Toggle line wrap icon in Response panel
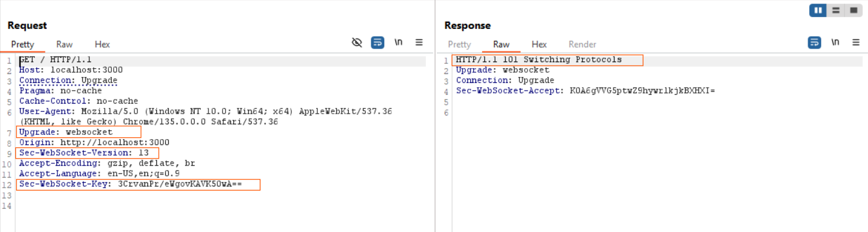This screenshot has width=868, height=232. tap(815, 43)
